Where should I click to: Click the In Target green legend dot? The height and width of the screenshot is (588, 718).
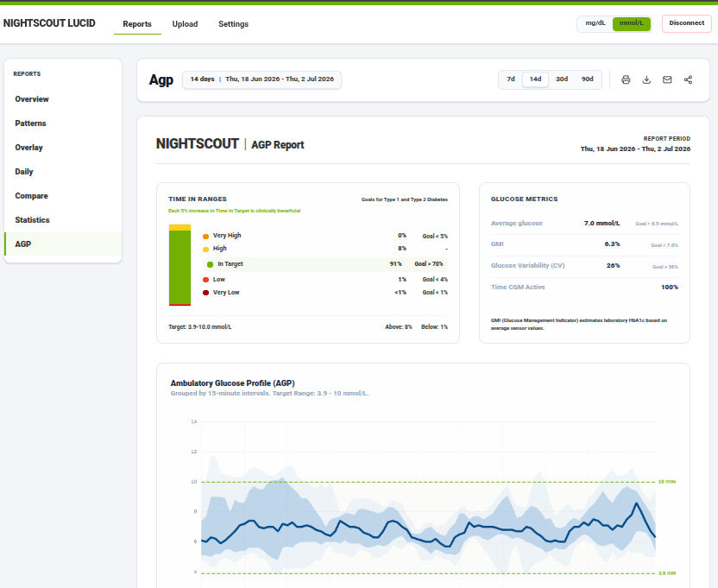[211, 264]
